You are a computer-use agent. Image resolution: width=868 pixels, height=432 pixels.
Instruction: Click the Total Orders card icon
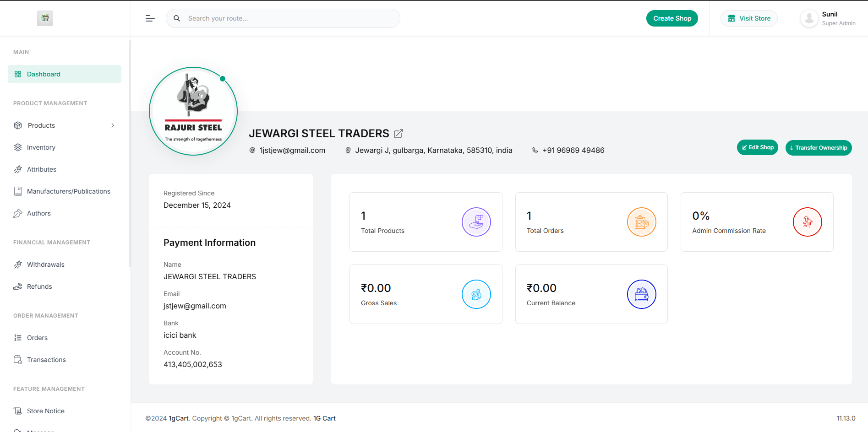point(642,222)
